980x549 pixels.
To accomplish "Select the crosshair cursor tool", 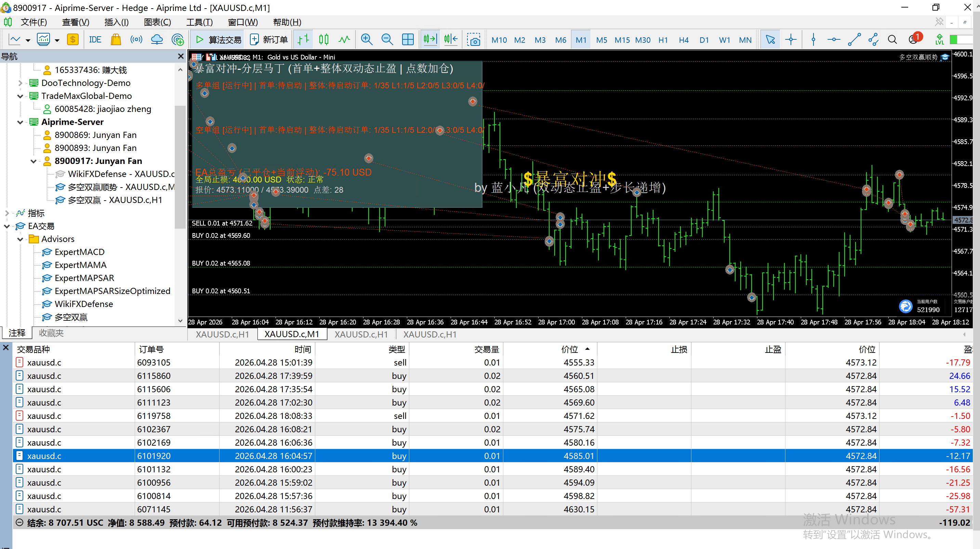I will [791, 40].
